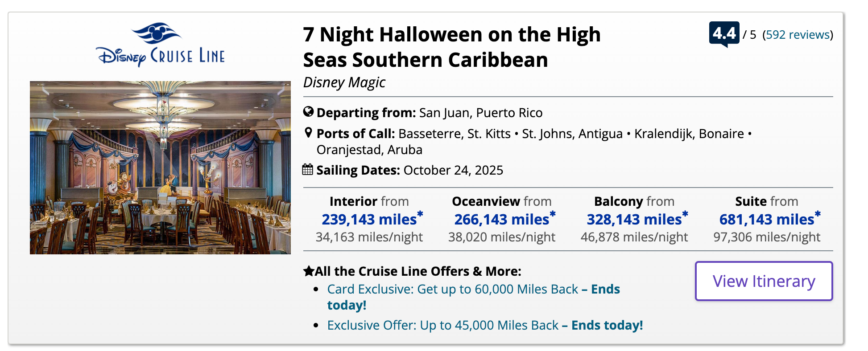This screenshot has height=351, width=868.
Task: Select the Oceanview price of 266,143 miles
Action: pos(501,220)
